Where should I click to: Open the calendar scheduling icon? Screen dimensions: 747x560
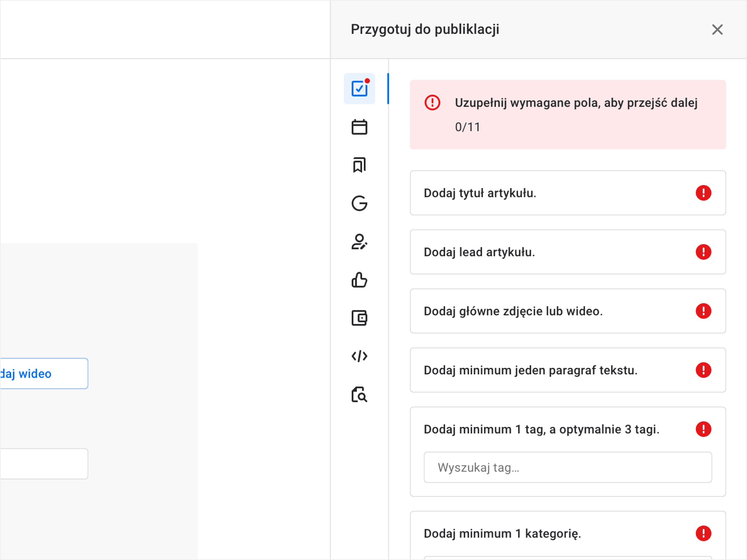pos(359,127)
